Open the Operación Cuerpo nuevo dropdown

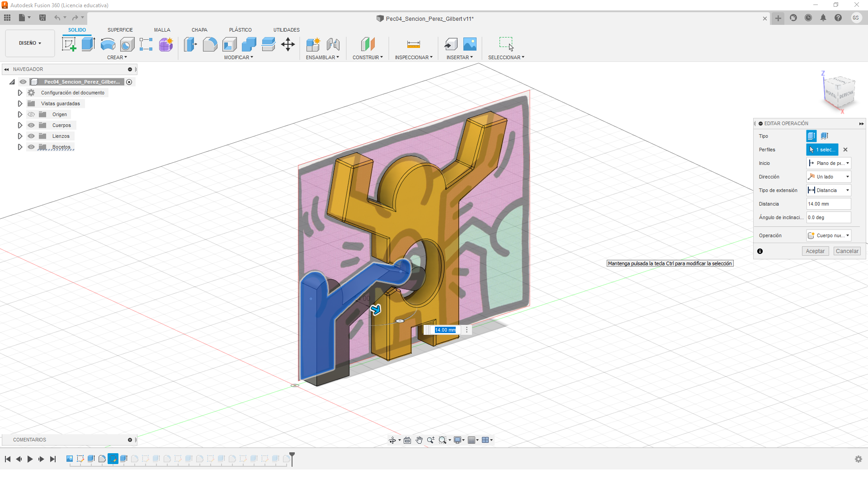click(x=829, y=235)
